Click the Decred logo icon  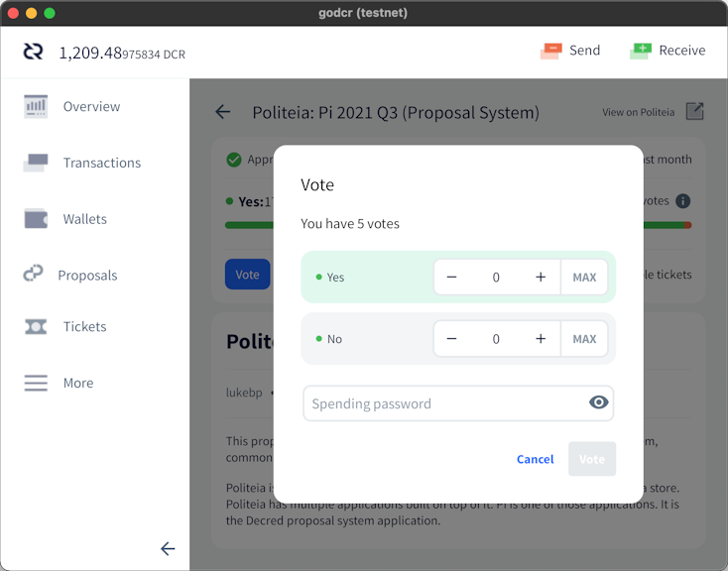click(34, 52)
